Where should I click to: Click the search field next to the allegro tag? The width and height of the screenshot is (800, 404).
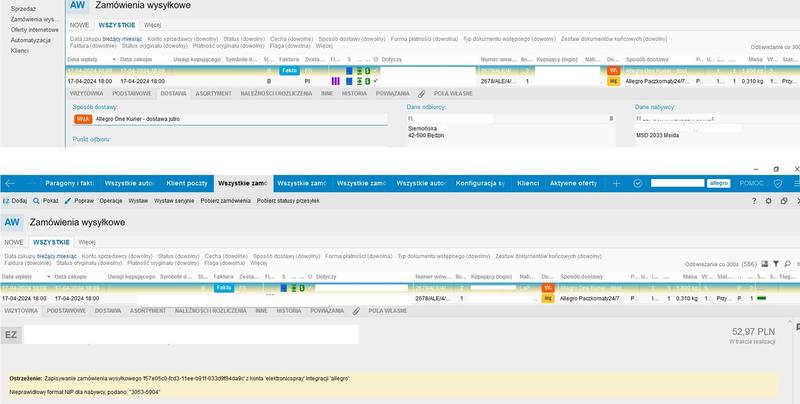(677, 183)
